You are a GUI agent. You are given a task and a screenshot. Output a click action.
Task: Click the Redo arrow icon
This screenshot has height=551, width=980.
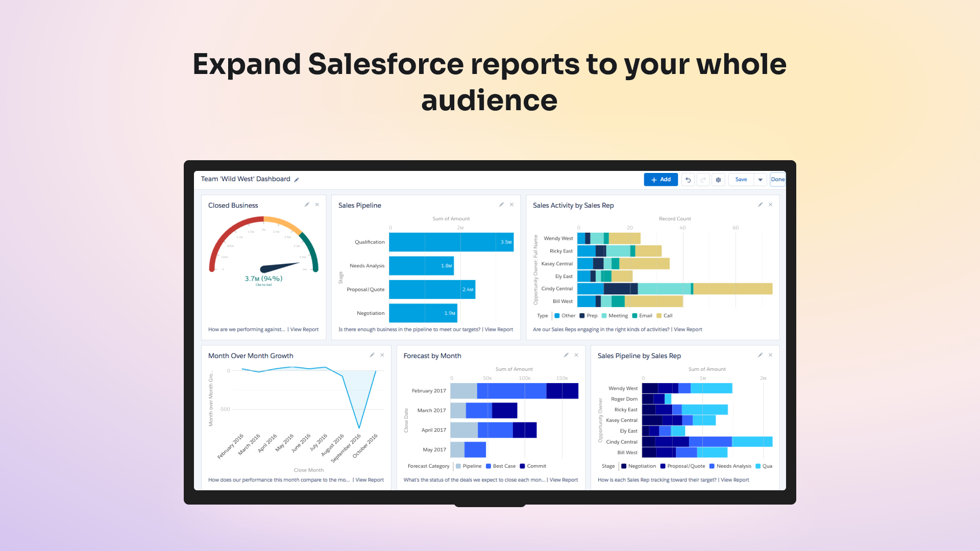(x=703, y=180)
